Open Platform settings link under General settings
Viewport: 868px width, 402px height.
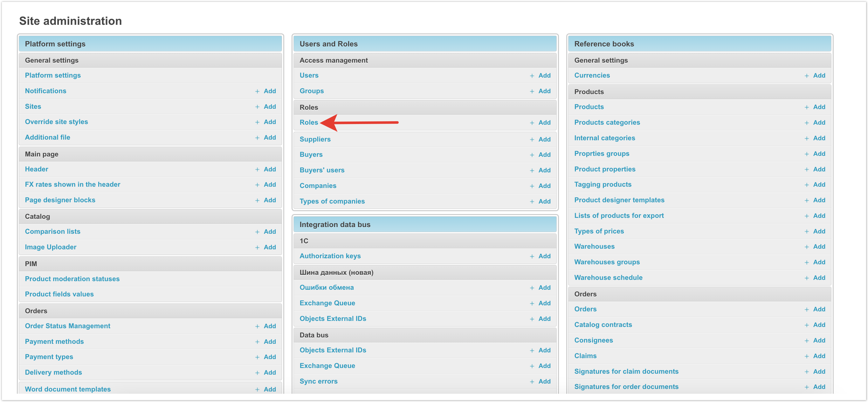52,75
